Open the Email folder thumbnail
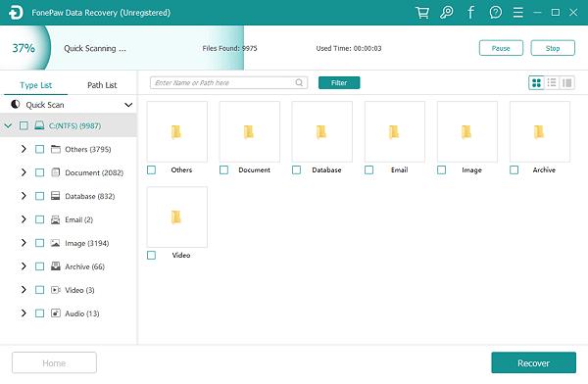Screen dimensions: 588x384 [395, 131]
